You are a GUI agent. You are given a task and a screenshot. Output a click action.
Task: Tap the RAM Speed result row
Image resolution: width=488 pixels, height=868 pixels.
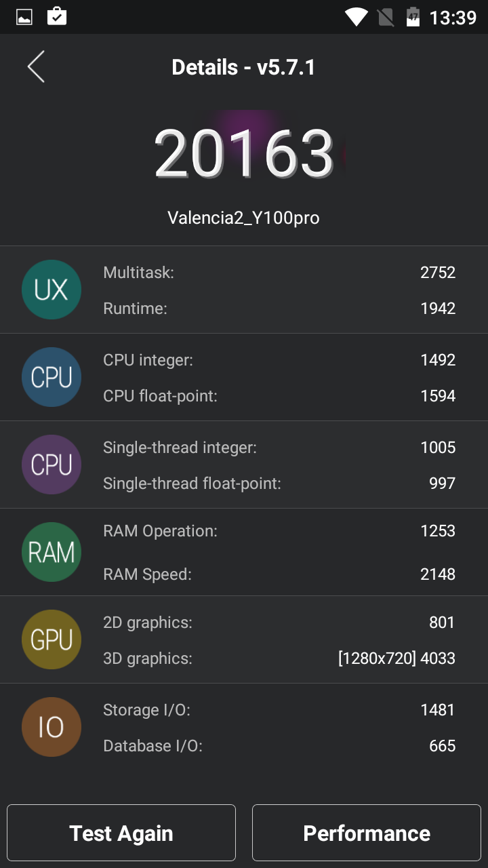[279, 574]
